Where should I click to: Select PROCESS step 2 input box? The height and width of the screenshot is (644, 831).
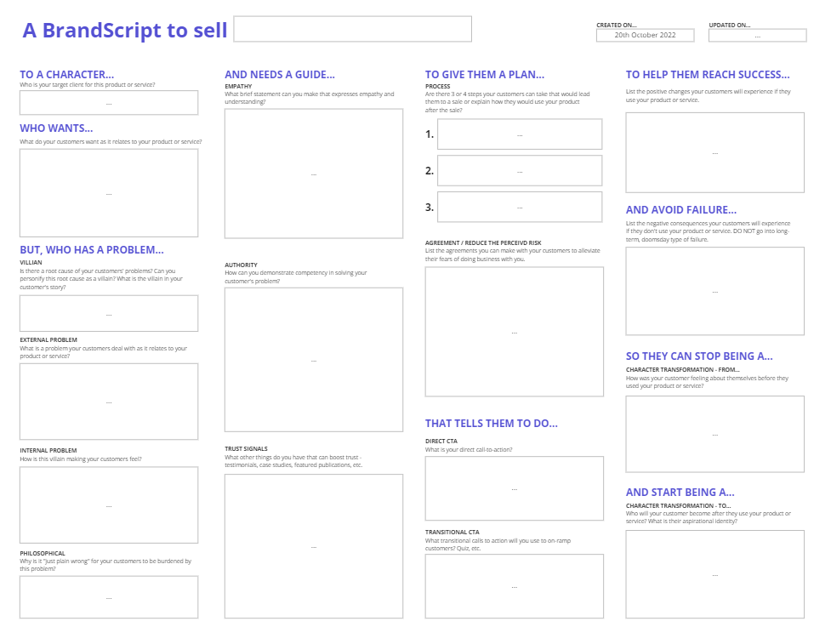[519, 170]
